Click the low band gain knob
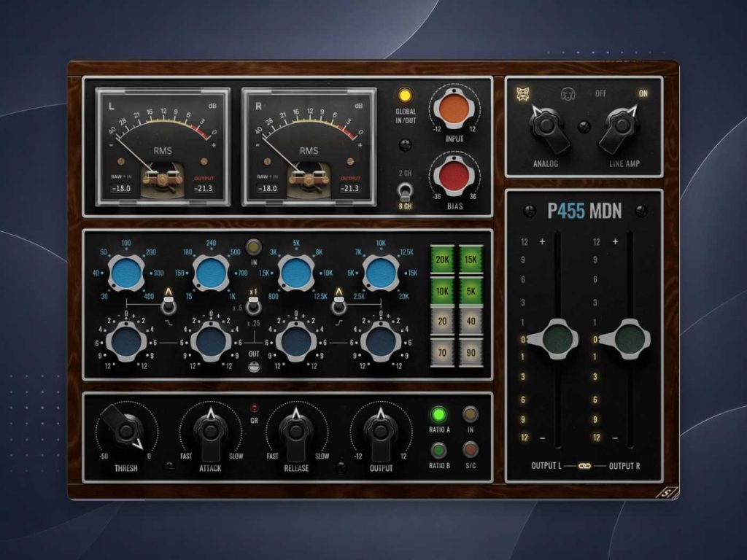The width and height of the screenshot is (747, 560). click(x=125, y=341)
